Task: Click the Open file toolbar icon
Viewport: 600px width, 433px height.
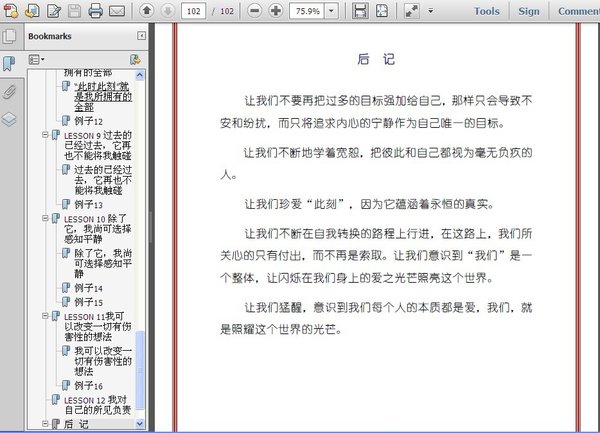Action: (32, 11)
